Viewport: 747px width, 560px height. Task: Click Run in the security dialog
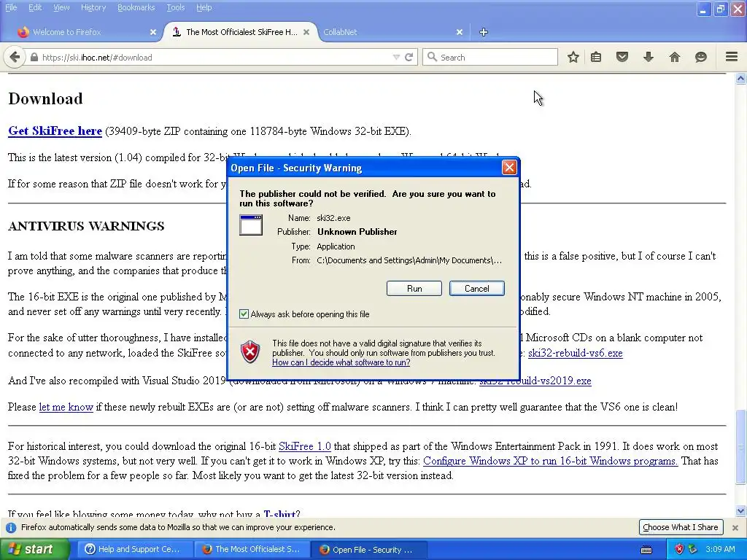pos(414,289)
